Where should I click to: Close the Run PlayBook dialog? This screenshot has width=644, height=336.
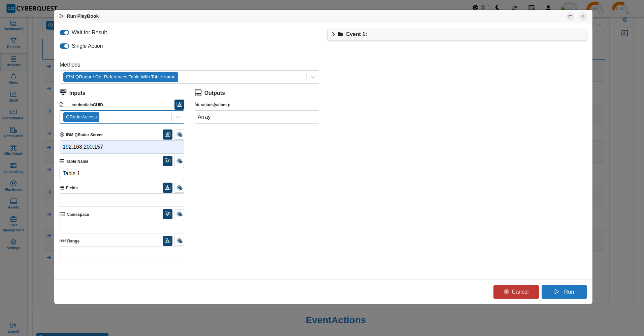coord(583,16)
